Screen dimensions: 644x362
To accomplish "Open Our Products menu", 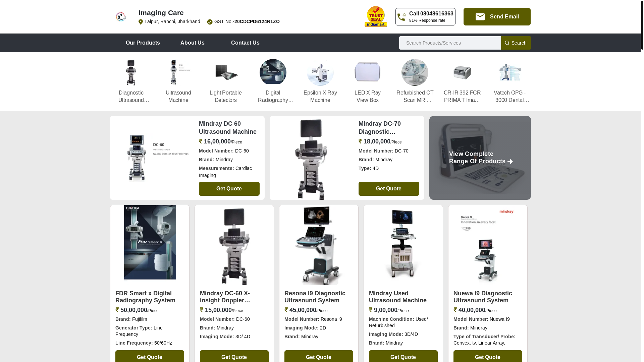I will pyautogui.click(x=143, y=43).
